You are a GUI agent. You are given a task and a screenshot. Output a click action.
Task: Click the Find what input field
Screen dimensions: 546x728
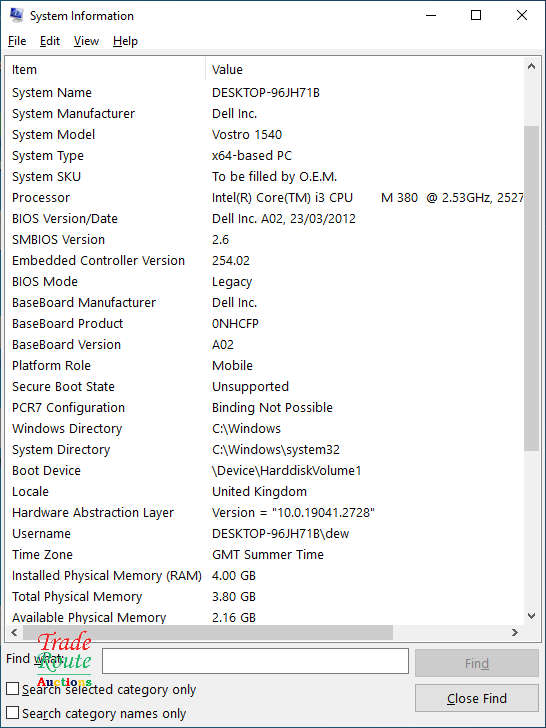click(255, 661)
